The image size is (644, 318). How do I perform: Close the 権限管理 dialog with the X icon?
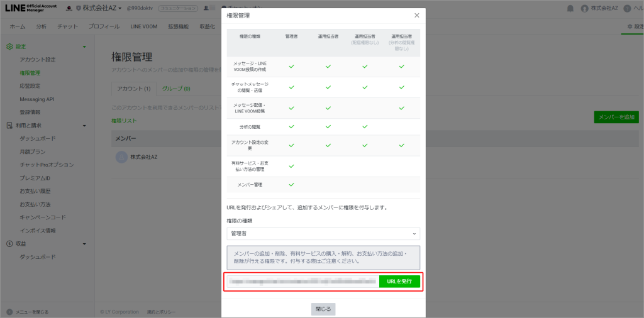click(416, 15)
